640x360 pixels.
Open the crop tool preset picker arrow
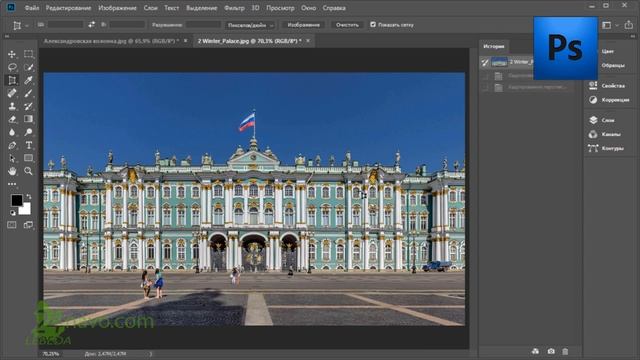click(x=27, y=26)
